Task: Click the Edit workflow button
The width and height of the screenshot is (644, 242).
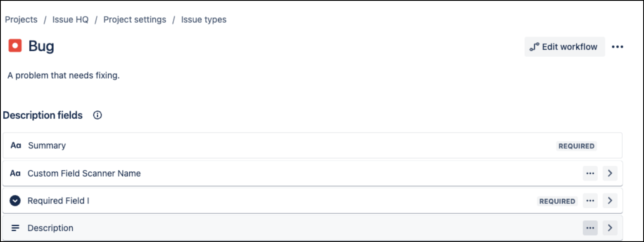Action: [x=564, y=47]
